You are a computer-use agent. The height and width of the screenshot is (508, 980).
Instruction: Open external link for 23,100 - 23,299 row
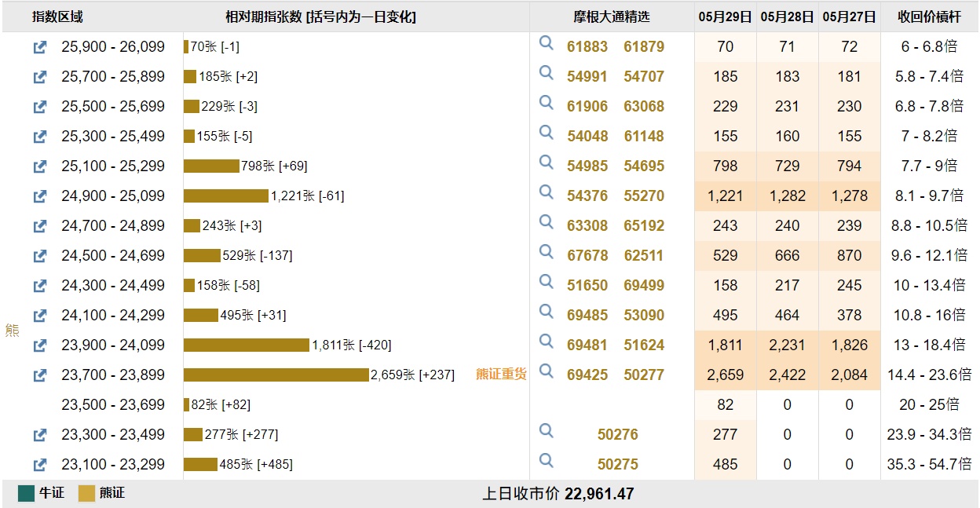click(x=40, y=465)
